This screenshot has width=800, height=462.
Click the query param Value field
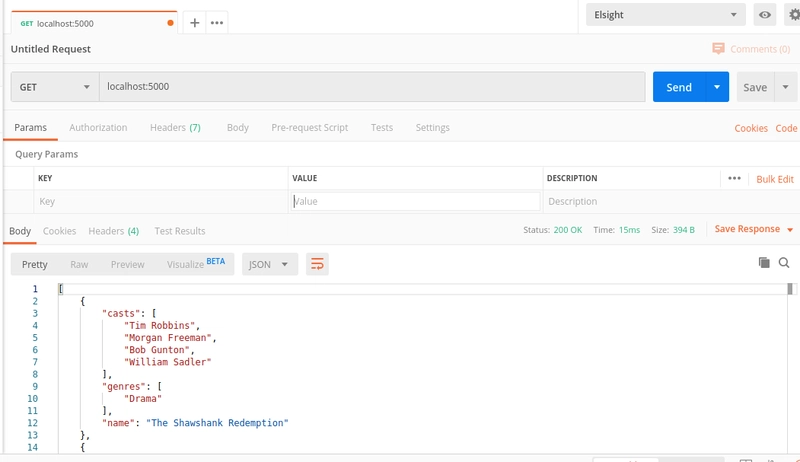coord(415,201)
